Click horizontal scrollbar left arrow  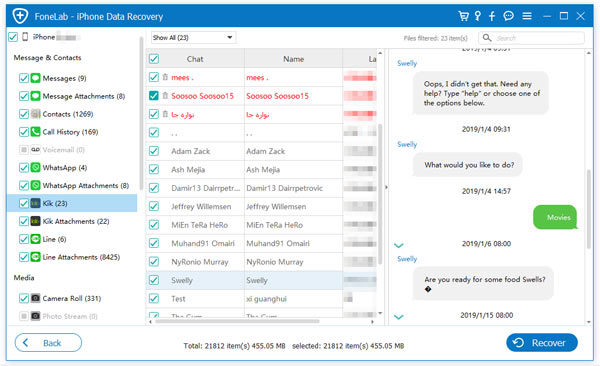(x=150, y=322)
